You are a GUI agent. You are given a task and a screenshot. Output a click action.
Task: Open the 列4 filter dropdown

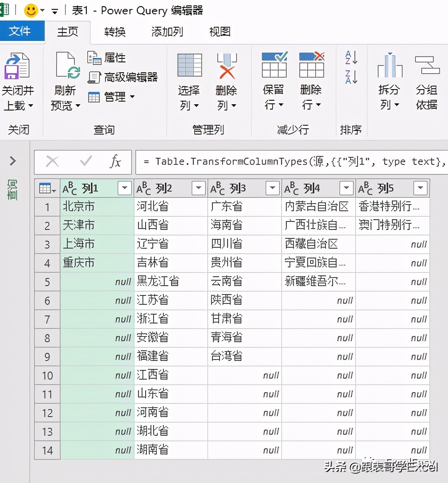pyautogui.click(x=346, y=188)
